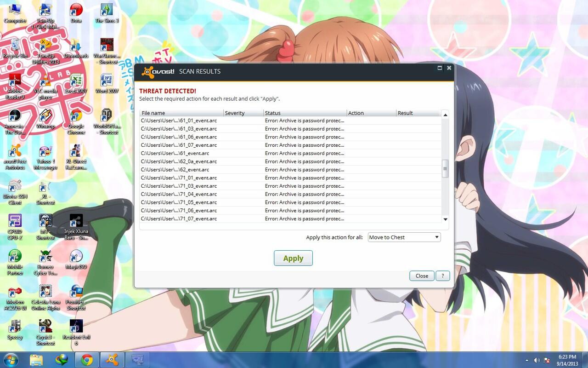
Task: Show hidden system tray icons
Action: pos(527,360)
